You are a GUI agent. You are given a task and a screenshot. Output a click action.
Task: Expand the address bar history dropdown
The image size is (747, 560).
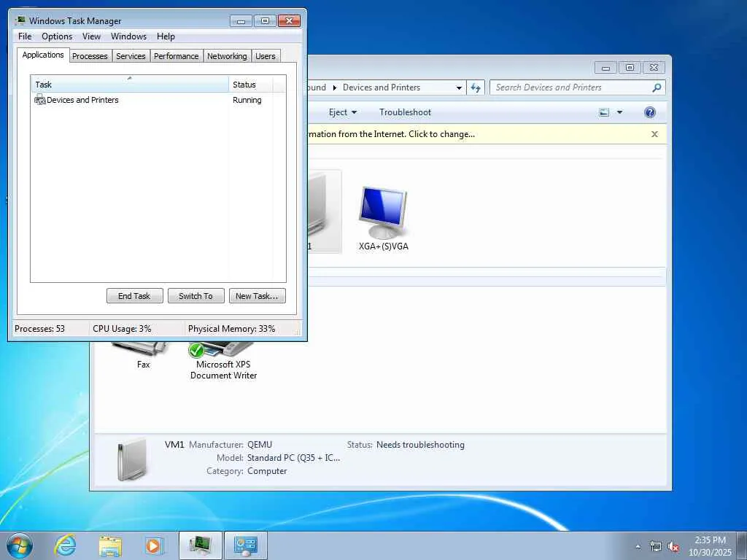tap(458, 87)
